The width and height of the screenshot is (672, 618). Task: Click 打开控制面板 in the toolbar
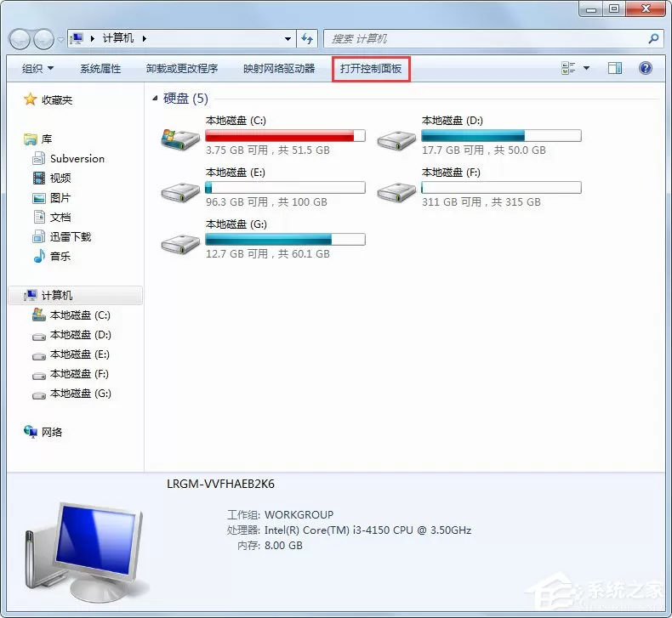pos(371,69)
